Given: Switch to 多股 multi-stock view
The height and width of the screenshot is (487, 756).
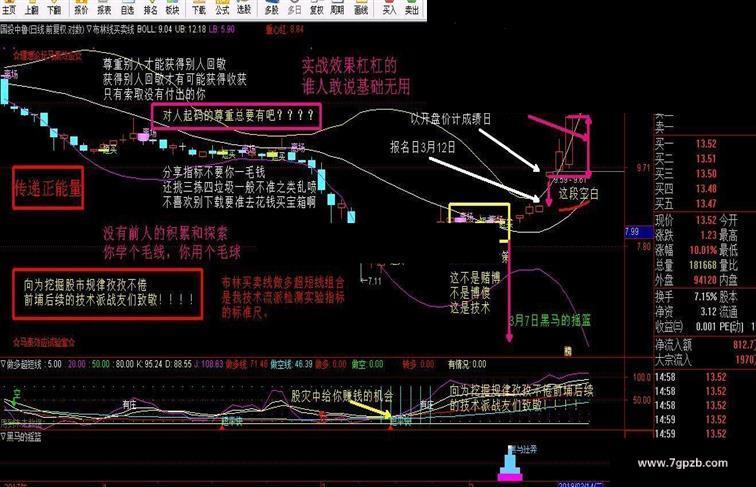Looking at the screenshot, I should click(x=271, y=9).
